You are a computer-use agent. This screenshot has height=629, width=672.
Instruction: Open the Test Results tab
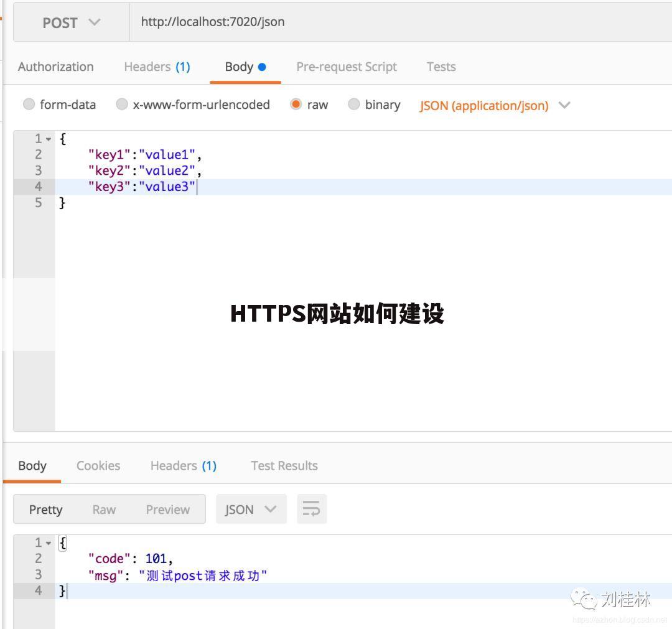[284, 466]
